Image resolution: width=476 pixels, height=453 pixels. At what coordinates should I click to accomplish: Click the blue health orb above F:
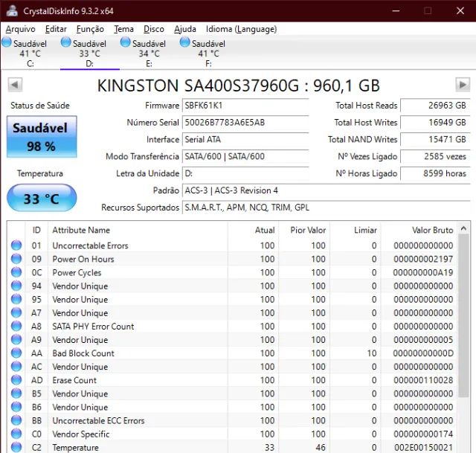[x=185, y=42]
